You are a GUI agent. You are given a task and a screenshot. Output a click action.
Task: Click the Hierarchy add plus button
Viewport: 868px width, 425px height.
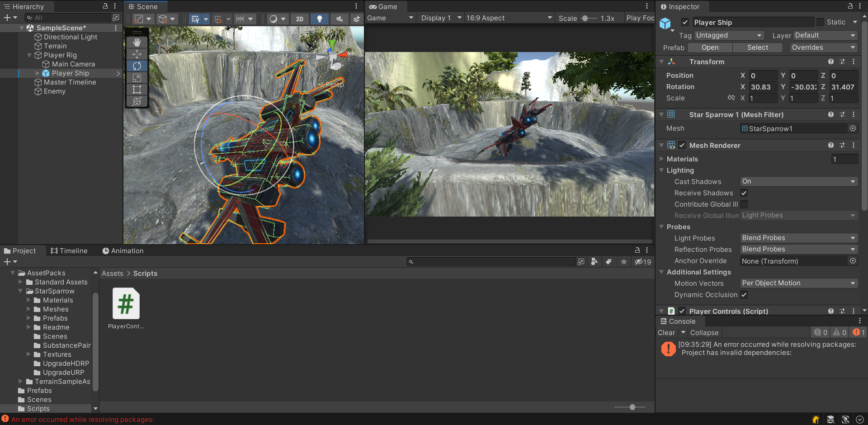7,18
